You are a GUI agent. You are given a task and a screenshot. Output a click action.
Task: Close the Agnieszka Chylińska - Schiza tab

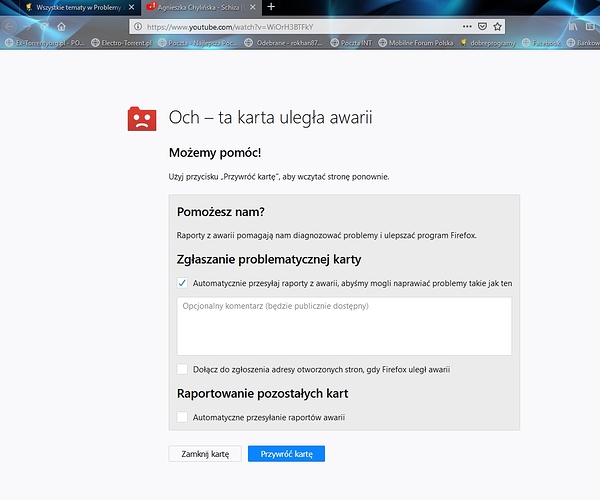tap(253, 7)
